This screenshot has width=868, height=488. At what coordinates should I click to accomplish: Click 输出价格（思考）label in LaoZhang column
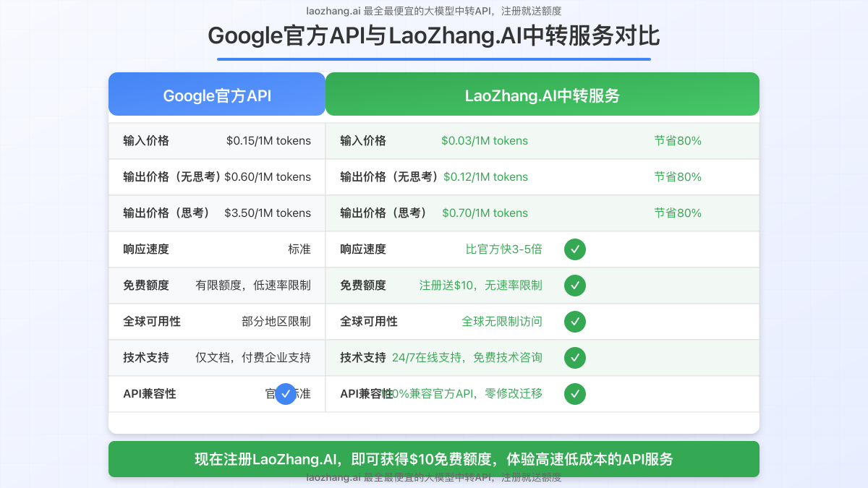pyautogui.click(x=384, y=213)
